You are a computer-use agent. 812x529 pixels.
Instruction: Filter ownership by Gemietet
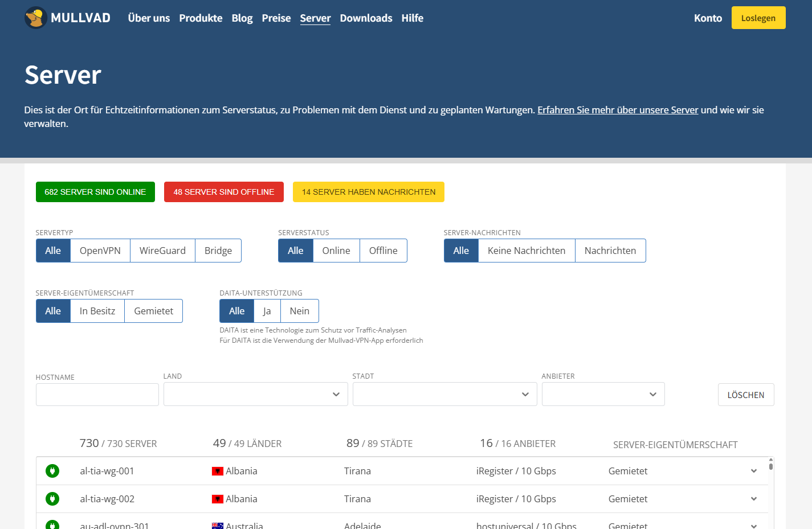[x=154, y=311]
